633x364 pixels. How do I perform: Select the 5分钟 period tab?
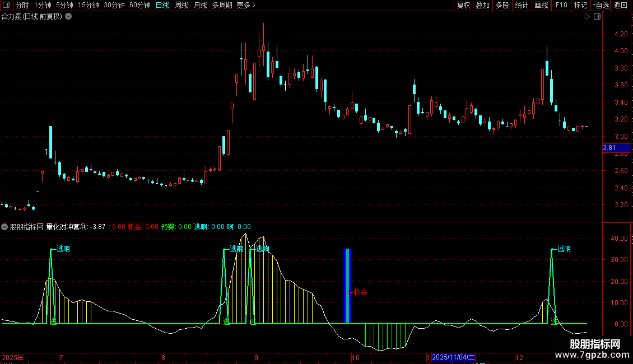[x=64, y=5]
